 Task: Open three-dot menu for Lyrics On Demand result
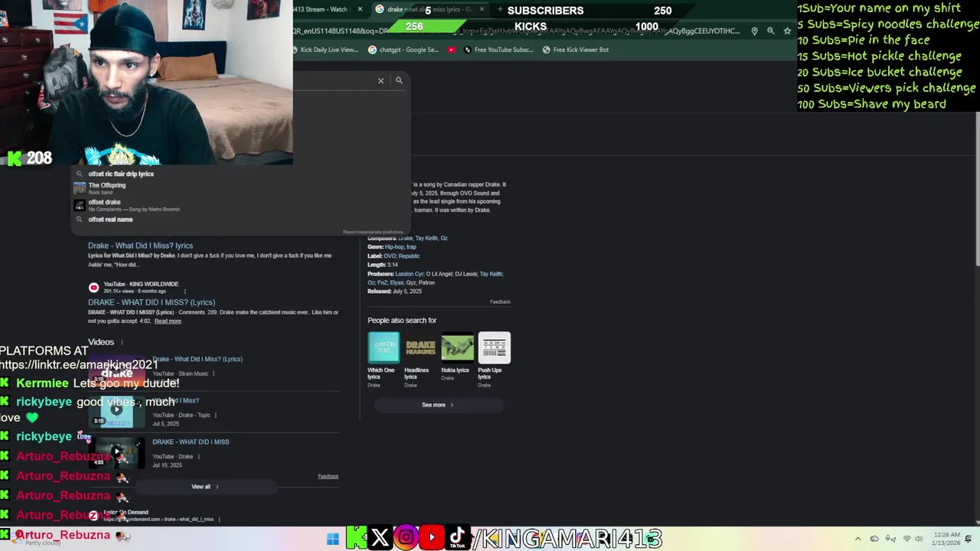coord(220,520)
